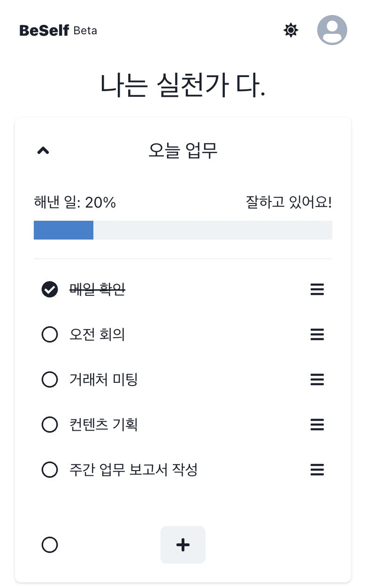Select the 주간 업무 보고서 작성 task text
Screen dimensions: 366x588
[133, 470]
